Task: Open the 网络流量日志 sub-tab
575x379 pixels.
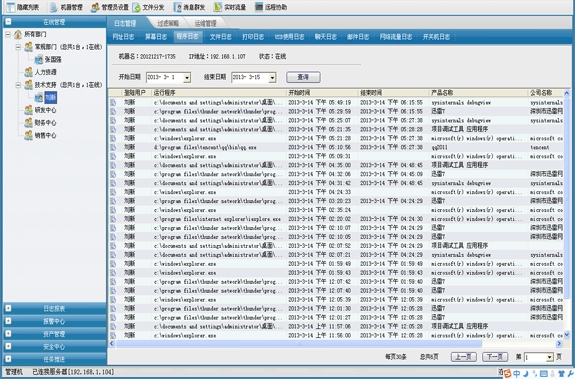Action: point(396,37)
